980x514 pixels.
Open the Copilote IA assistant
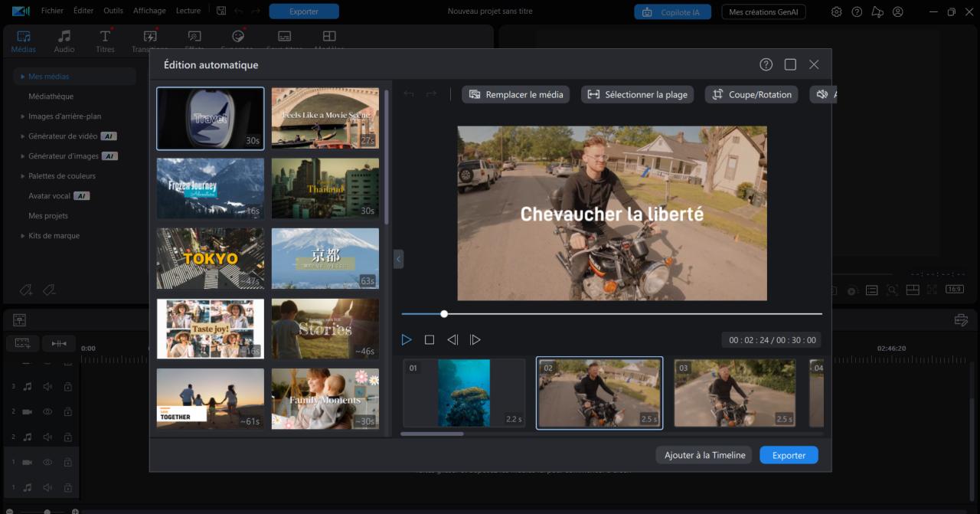[x=672, y=11]
